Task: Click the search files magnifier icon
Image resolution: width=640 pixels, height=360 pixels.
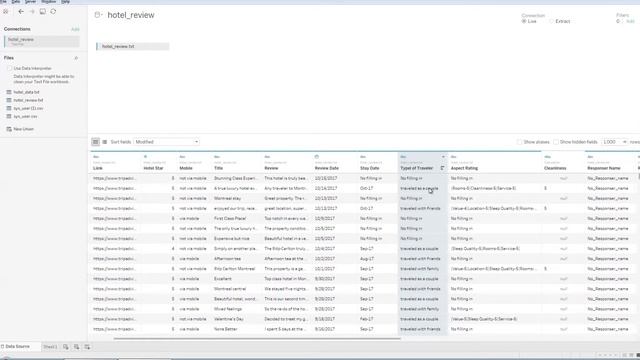Action: tap(76, 58)
